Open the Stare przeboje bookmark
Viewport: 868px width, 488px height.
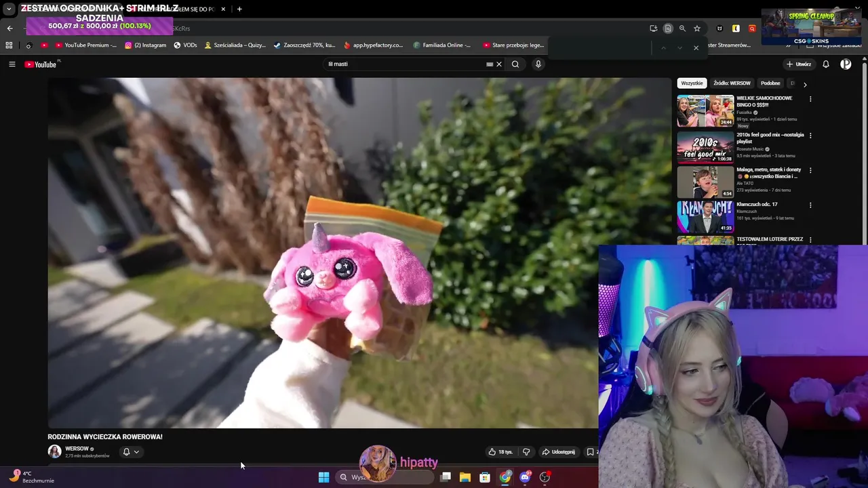point(513,45)
